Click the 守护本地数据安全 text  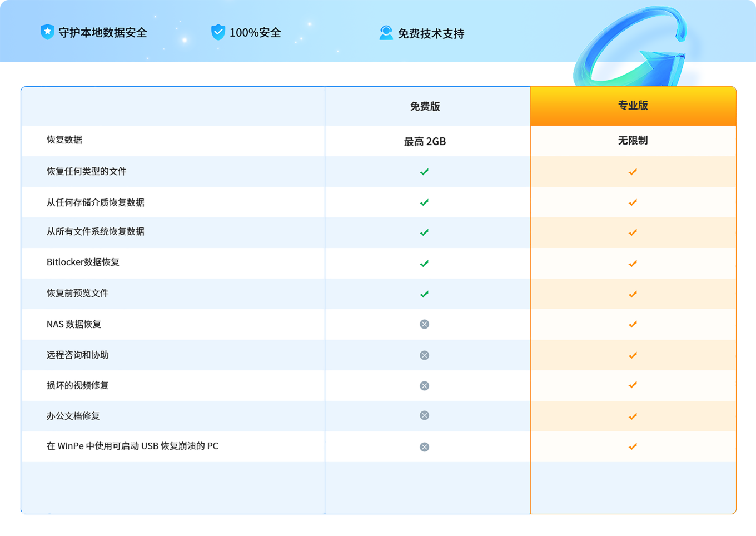coord(103,33)
